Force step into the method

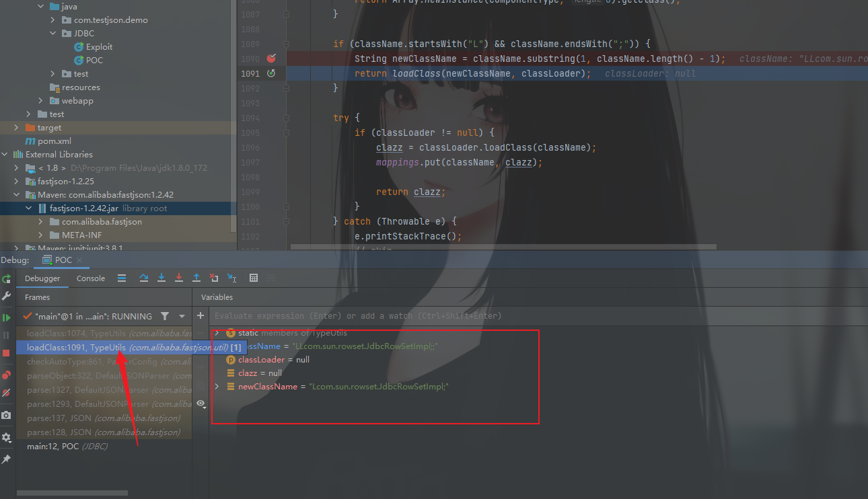pyautogui.click(x=179, y=278)
